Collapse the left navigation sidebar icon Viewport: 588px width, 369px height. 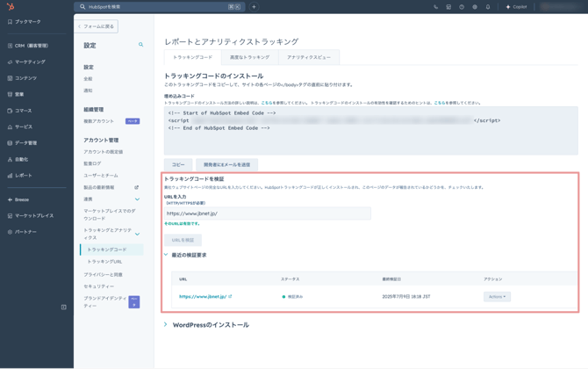[63, 307]
